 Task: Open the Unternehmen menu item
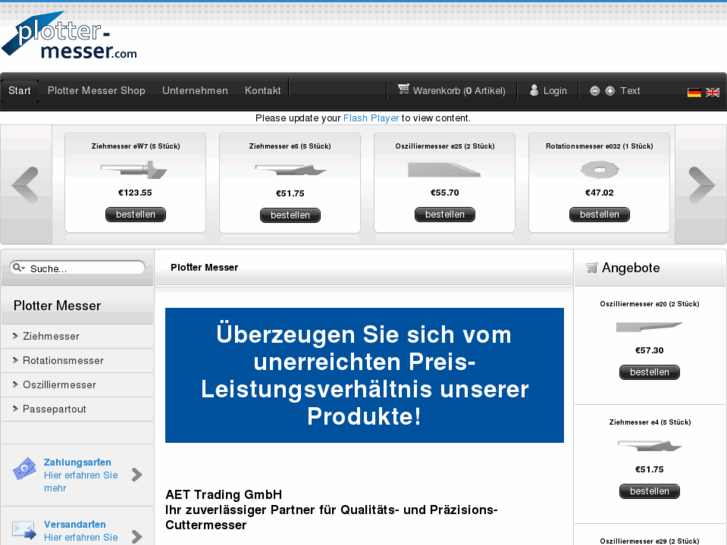(195, 91)
